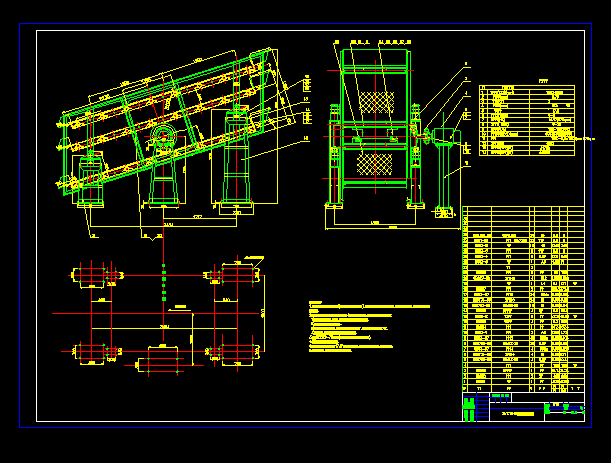Select the motor support stand below the motor

pos(445,179)
